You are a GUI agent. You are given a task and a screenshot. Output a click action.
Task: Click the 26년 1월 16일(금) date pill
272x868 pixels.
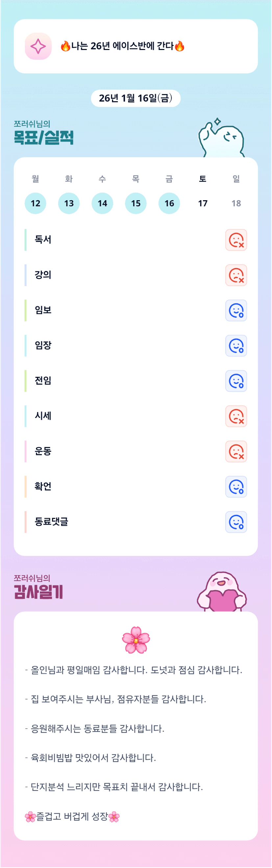[136, 98]
